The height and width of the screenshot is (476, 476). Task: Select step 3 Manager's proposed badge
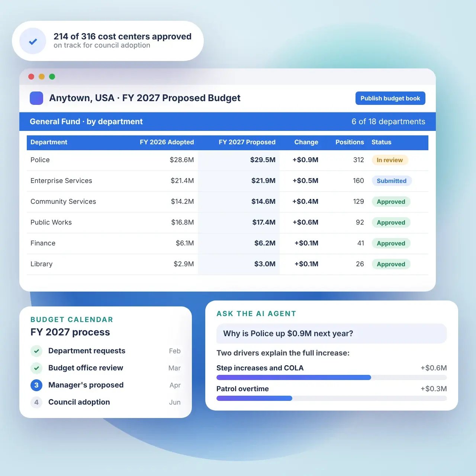pyautogui.click(x=36, y=385)
